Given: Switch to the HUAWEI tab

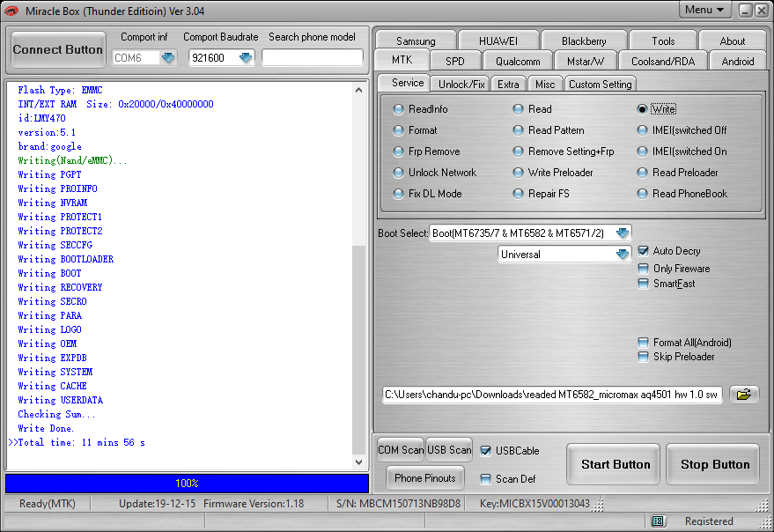Looking at the screenshot, I should [x=498, y=41].
